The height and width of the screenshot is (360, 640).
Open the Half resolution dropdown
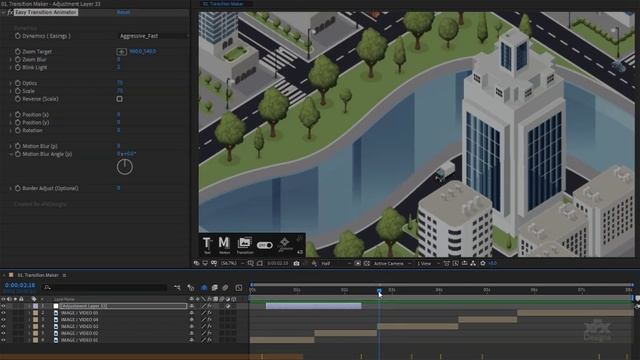[x=336, y=264]
